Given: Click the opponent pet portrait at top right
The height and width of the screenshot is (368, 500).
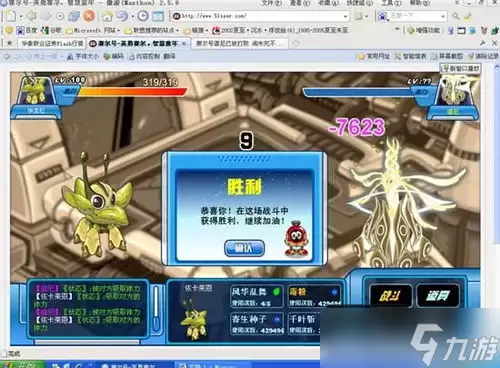Looking at the screenshot, I should [x=456, y=89].
